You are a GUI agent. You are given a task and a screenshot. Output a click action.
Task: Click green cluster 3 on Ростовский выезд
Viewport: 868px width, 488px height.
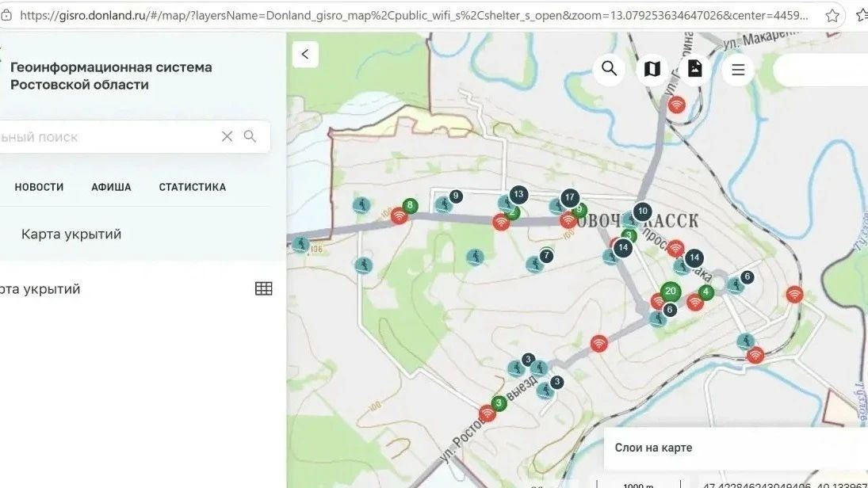(x=499, y=402)
